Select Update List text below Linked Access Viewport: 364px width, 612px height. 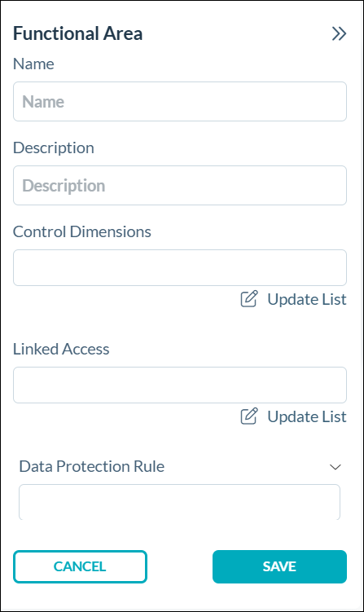pos(307,416)
